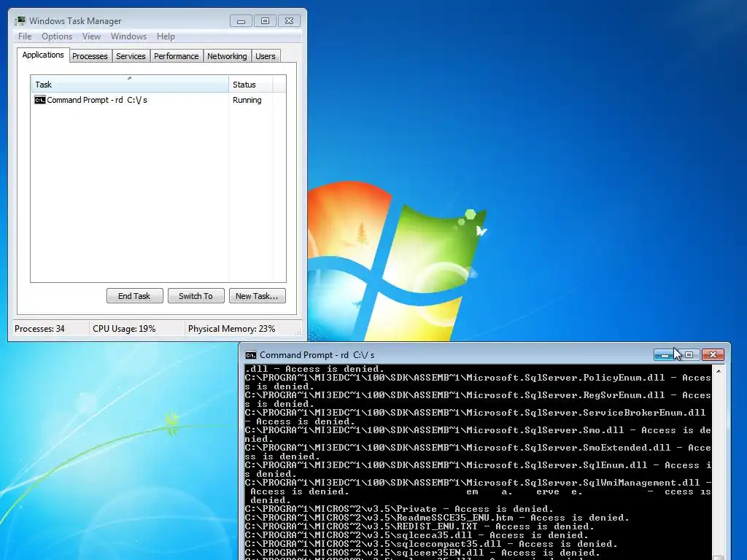Select the Applications tab
This screenshot has height=560, width=747.
(43, 55)
